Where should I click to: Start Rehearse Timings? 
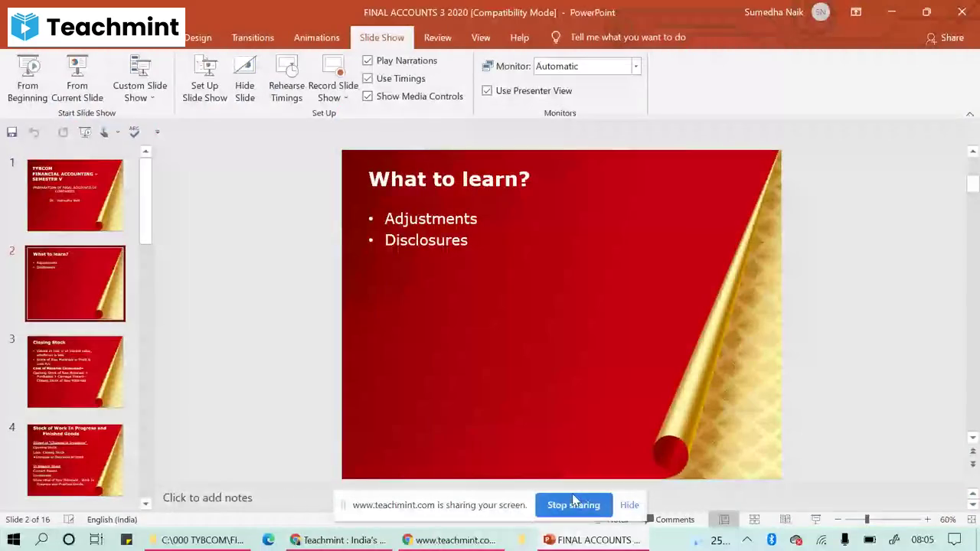click(x=286, y=78)
